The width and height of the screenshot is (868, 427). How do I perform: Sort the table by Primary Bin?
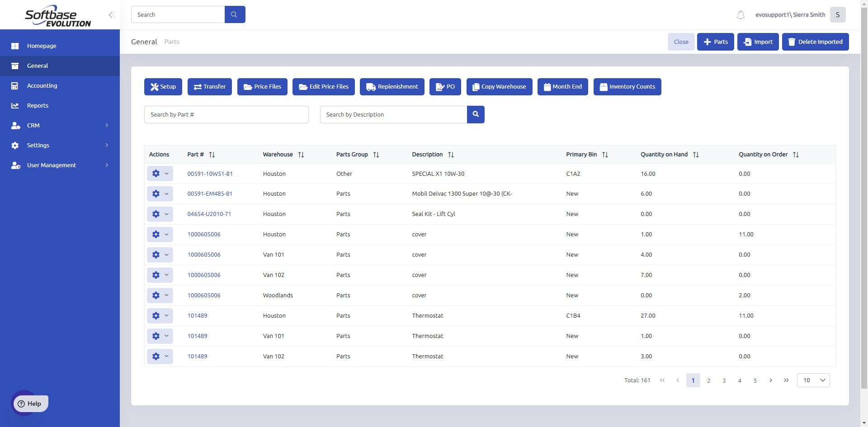605,155
